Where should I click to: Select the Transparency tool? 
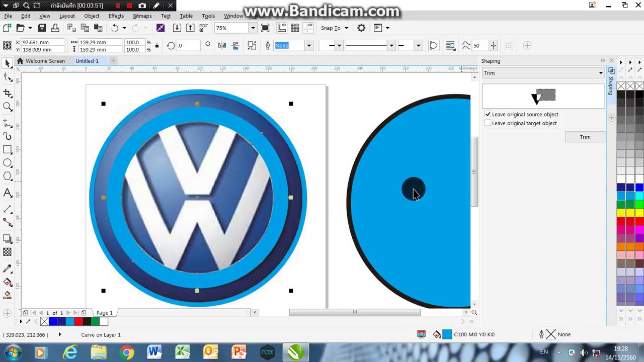click(x=8, y=252)
